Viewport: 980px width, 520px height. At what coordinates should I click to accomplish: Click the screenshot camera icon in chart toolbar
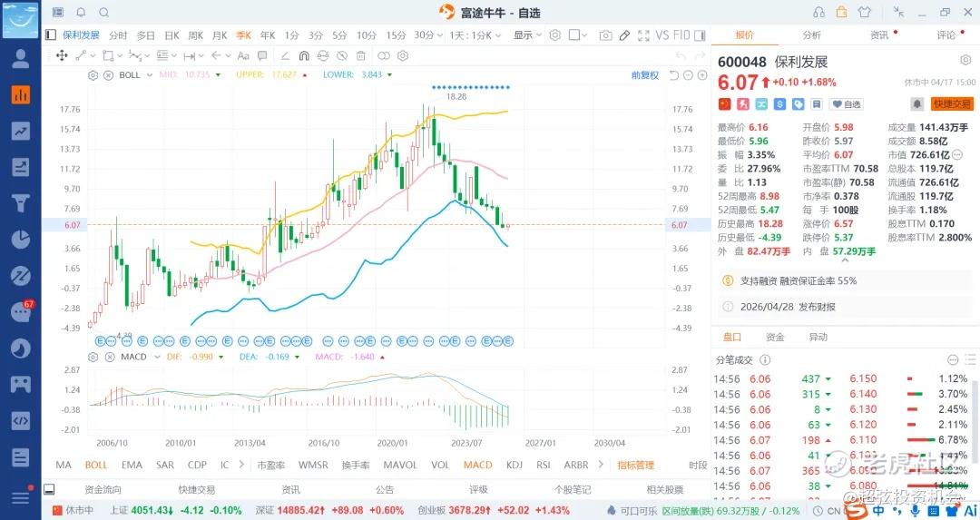(x=605, y=35)
